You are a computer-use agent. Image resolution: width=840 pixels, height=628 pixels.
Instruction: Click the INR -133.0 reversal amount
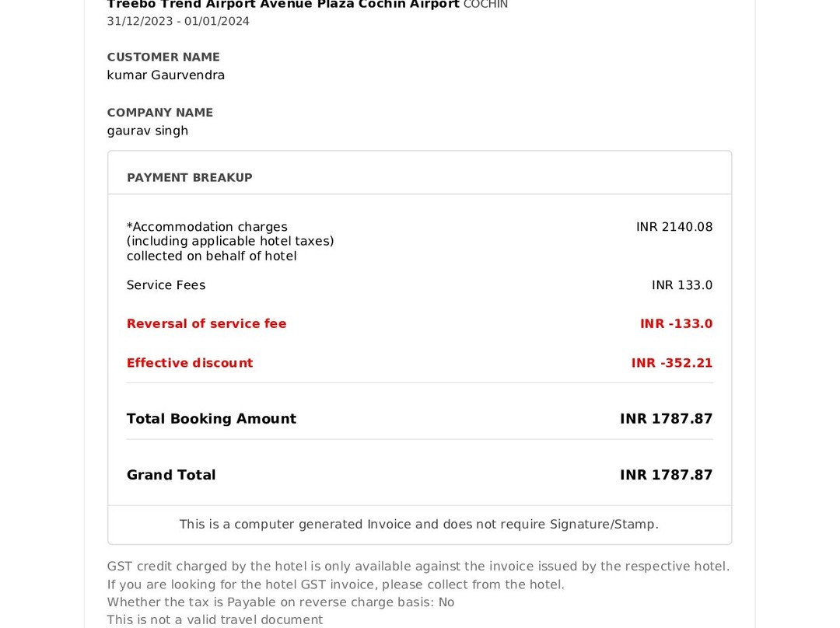pos(676,324)
